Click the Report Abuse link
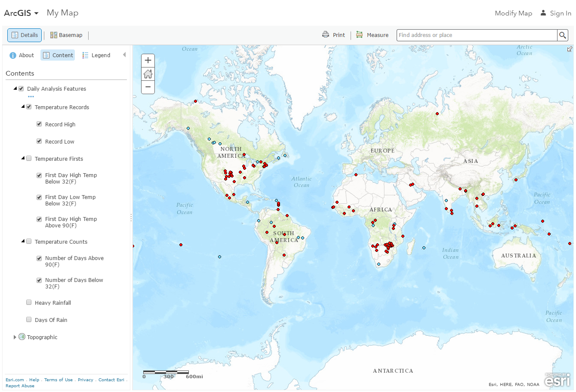 pyautogui.click(x=20, y=386)
